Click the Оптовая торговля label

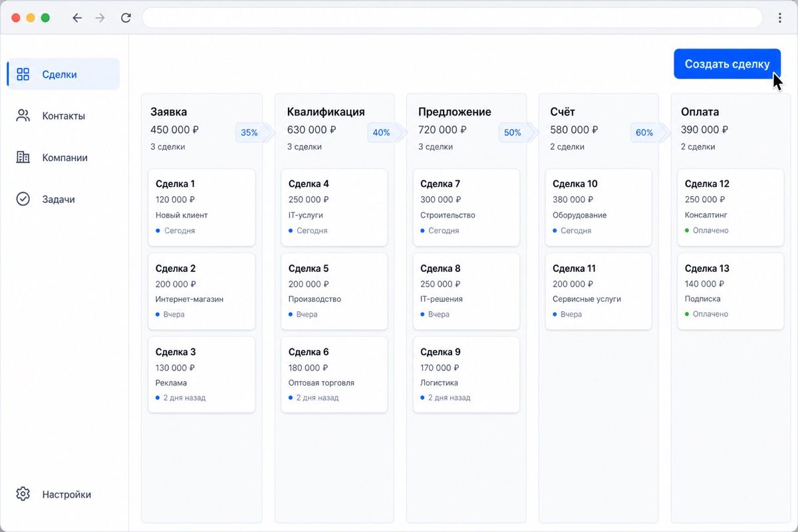[x=322, y=383]
